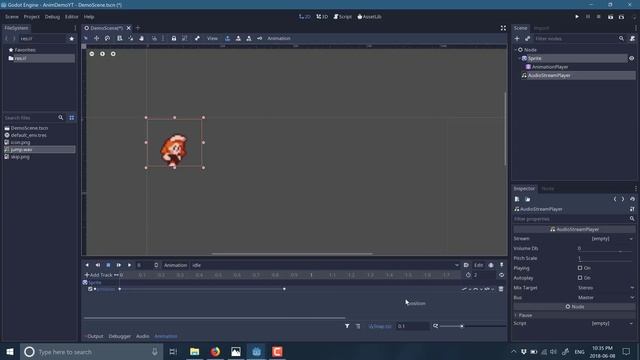
Task: Enable the Autoplay checkbox
Action: click(580, 278)
